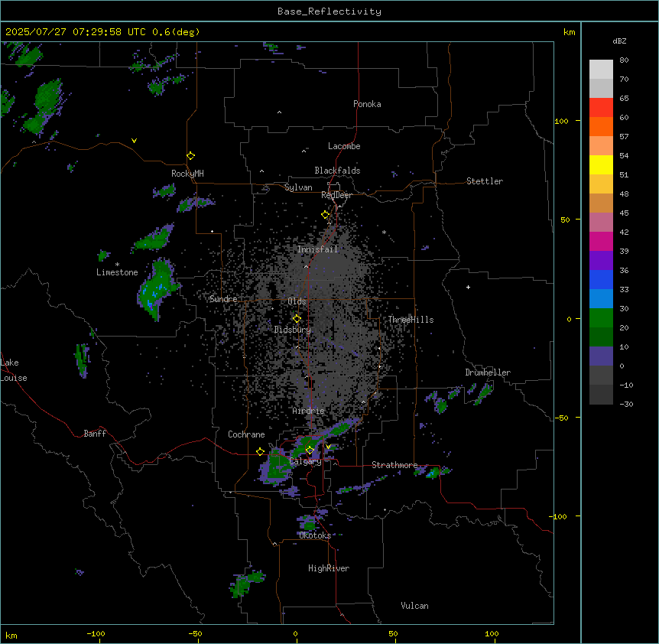This screenshot has height=644, width=659.
Task: Click the 80 dBZ legend value
Action: click(624, 60)
